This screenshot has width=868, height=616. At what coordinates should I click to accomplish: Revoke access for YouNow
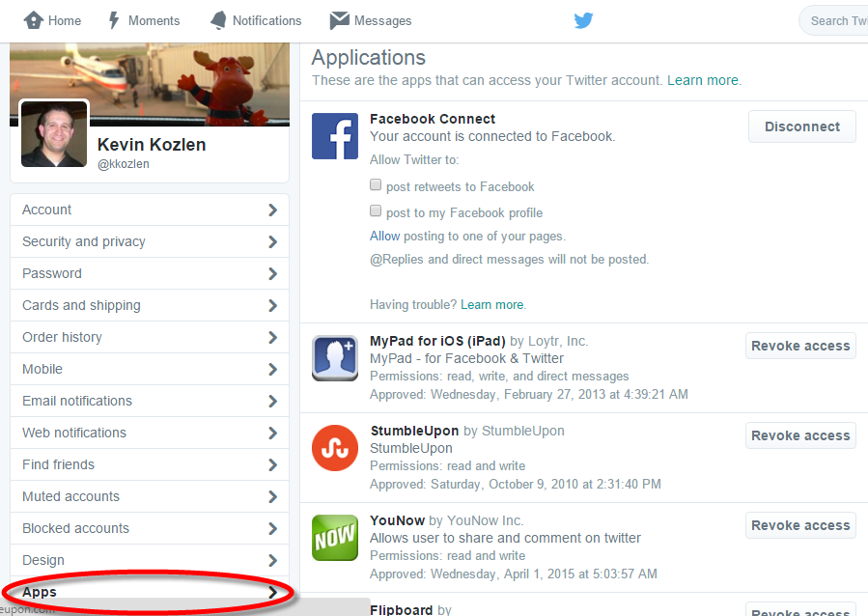point(800,525)
